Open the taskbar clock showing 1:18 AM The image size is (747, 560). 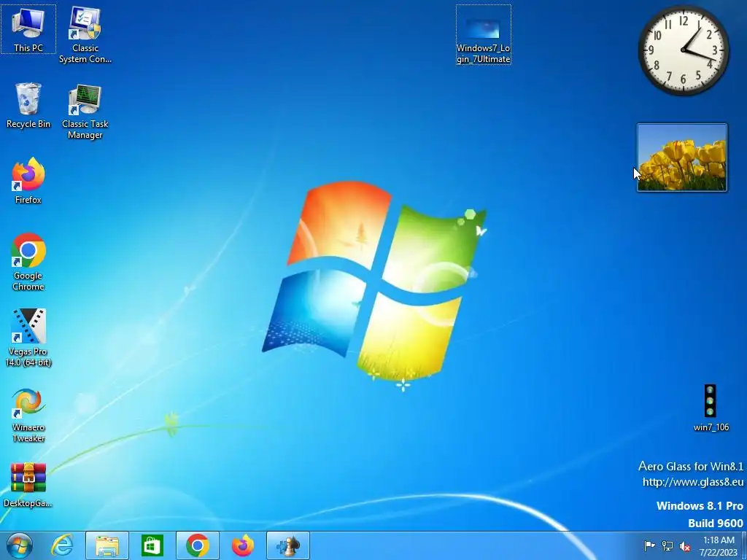coord(719,546)
